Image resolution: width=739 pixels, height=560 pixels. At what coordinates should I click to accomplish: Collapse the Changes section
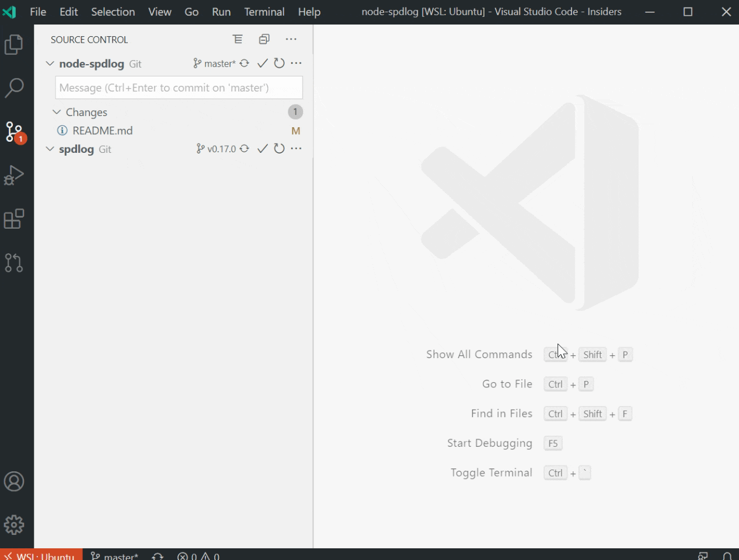pyautogui.click(x=57, y=111)
